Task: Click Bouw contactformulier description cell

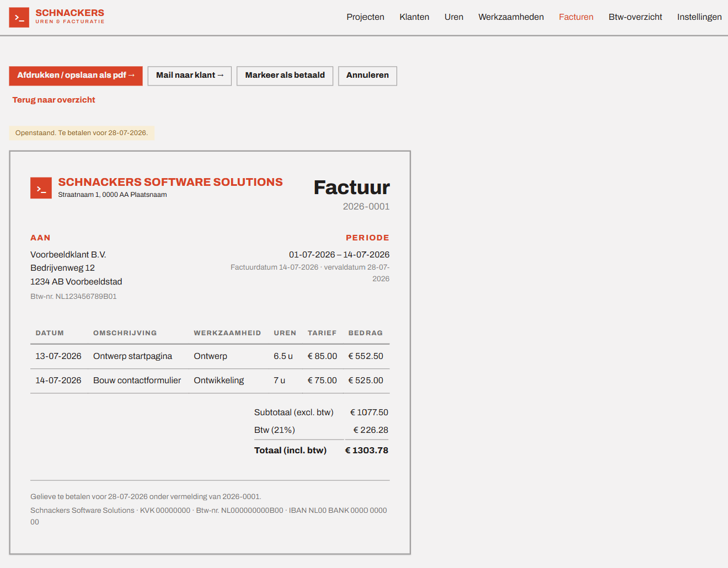Action: tap(137, 381)
